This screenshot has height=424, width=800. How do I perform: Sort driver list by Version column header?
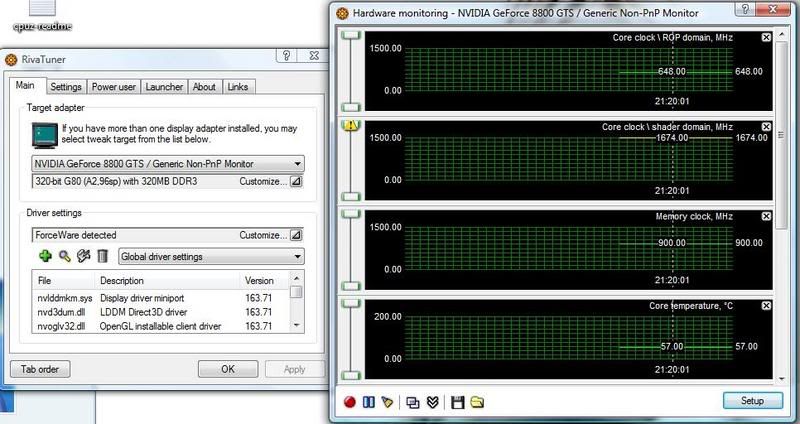264,280
